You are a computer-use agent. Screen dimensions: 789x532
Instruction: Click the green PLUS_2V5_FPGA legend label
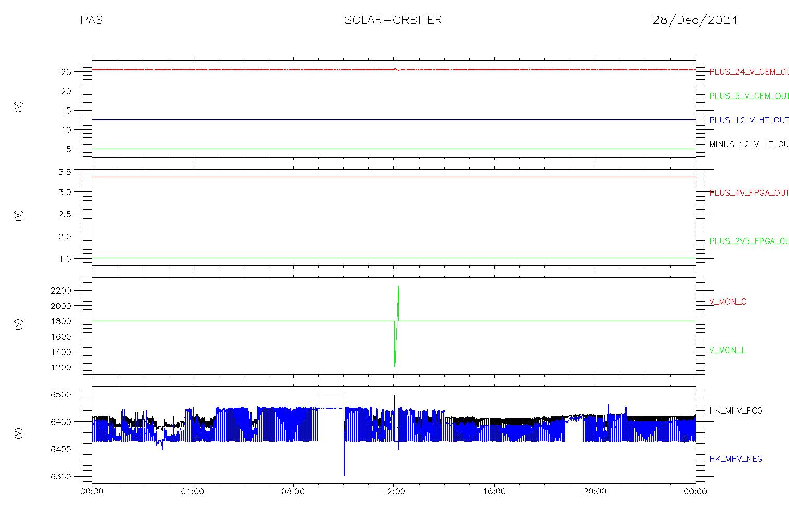749,241
